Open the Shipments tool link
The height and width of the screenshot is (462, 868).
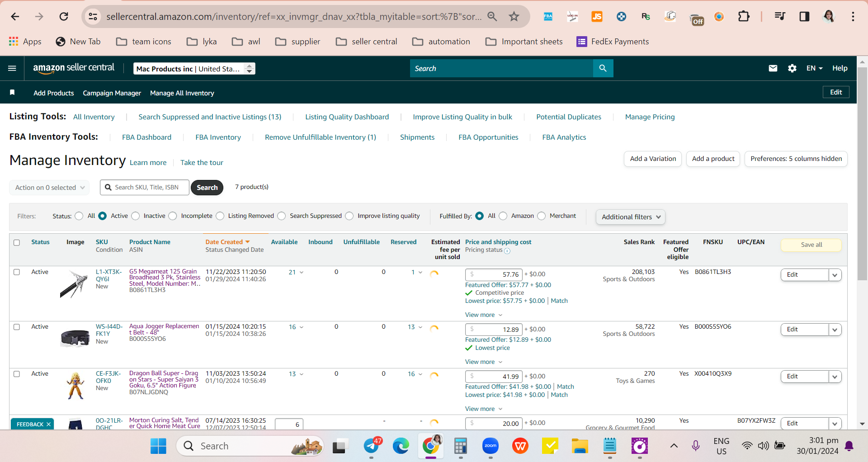(x=417, y=137)
